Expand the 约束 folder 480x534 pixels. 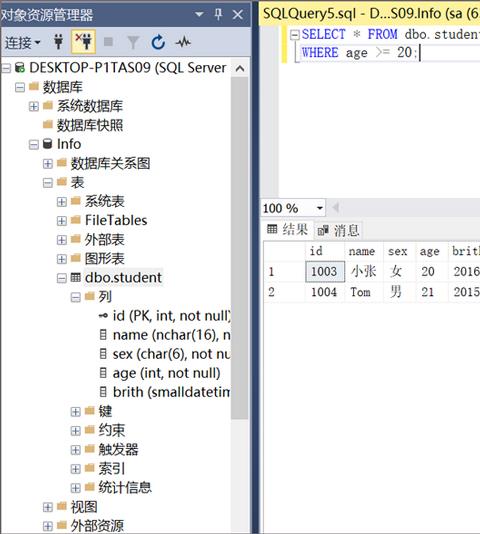(76, 430)
